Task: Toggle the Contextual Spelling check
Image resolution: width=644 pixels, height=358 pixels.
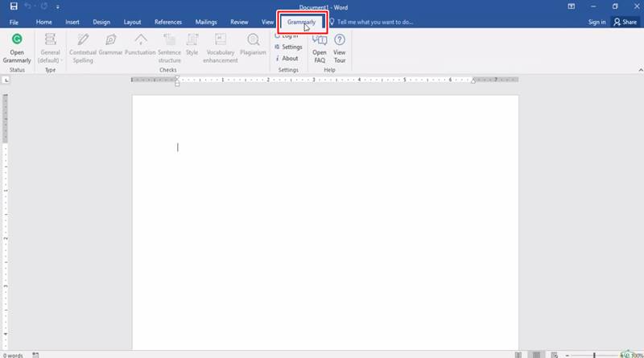Action: [83, 48]
